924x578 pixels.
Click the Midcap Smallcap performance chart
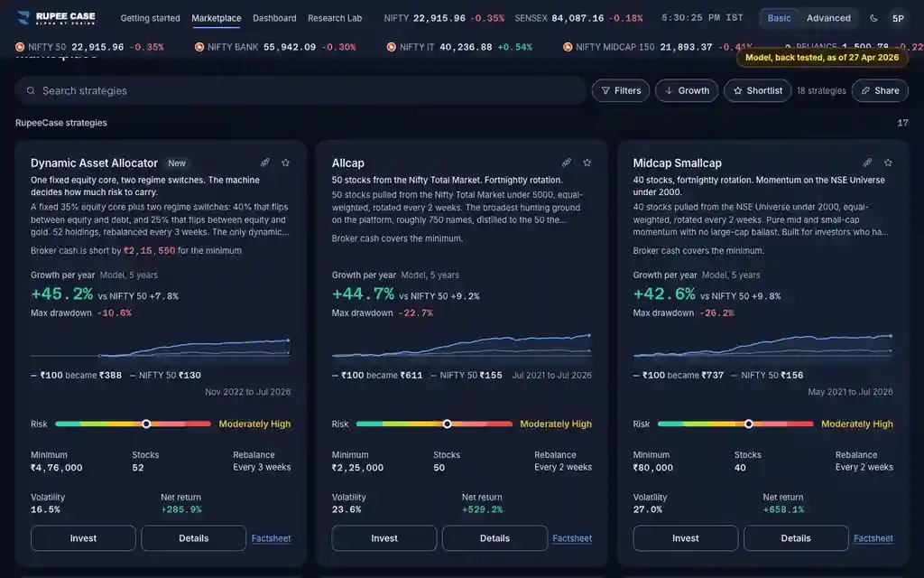[762, 345]
